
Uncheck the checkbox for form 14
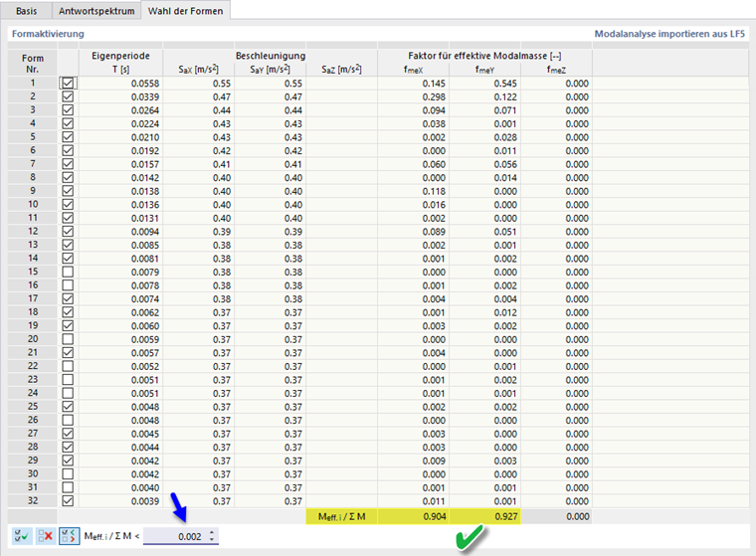[x=68, y=259]
